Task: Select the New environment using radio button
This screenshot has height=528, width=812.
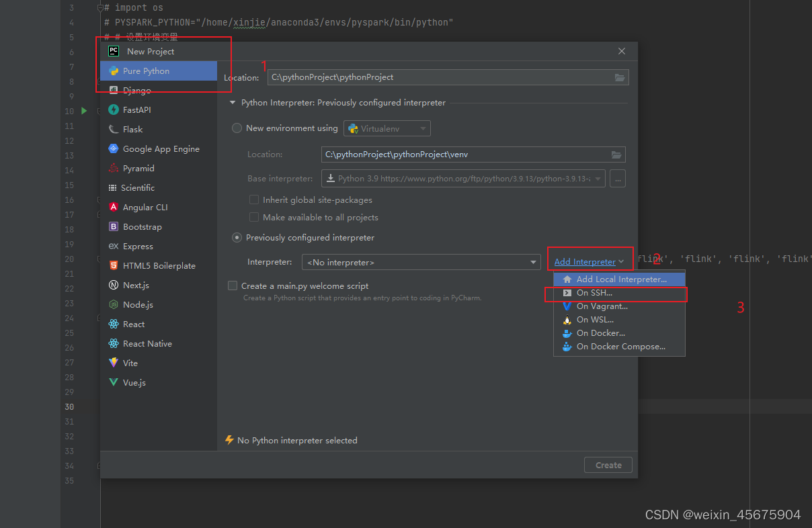Action: [236, 128]
